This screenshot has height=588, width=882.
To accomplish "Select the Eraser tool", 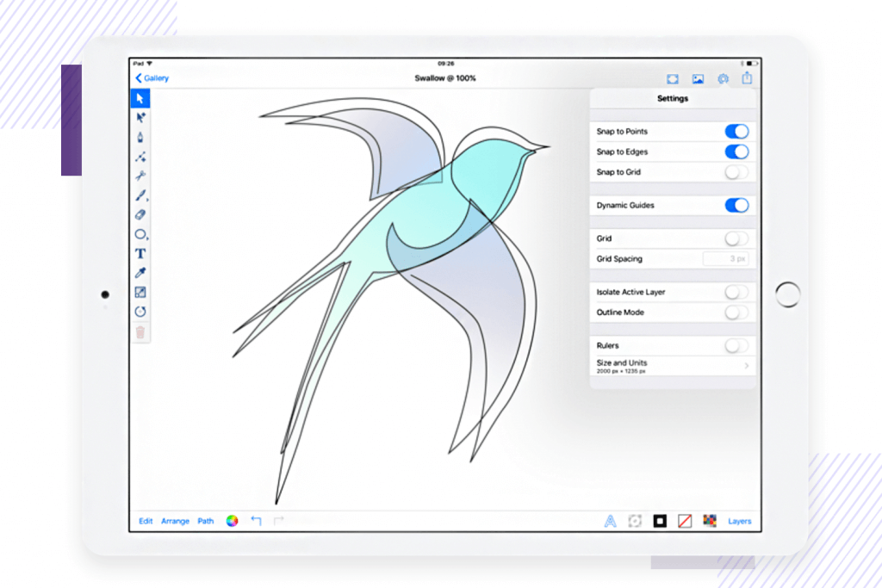I will click(140, 215).
